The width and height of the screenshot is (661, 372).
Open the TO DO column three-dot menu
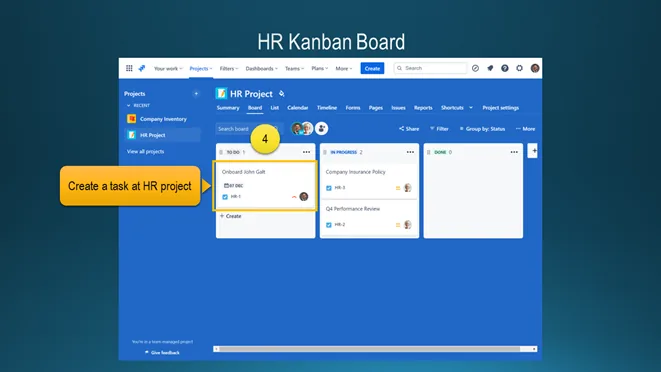[306, 152]
